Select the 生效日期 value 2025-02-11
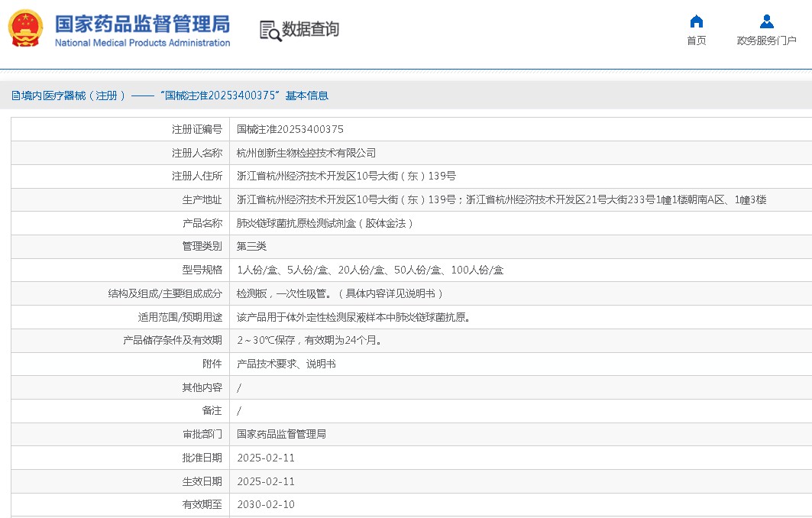 click(266, 482)
